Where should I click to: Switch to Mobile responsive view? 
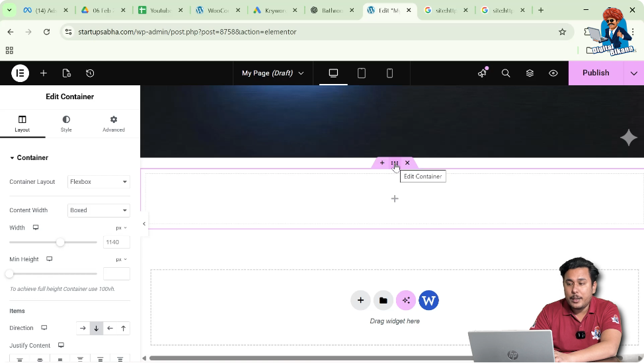point(389,73)
